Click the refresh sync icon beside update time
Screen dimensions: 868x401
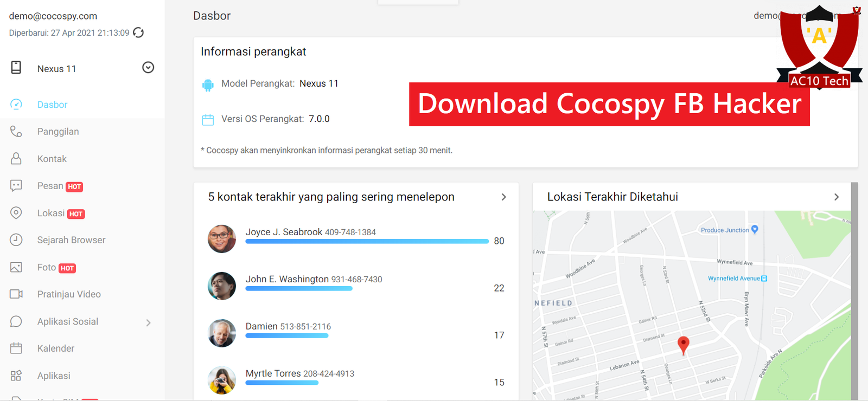point(138,33)
